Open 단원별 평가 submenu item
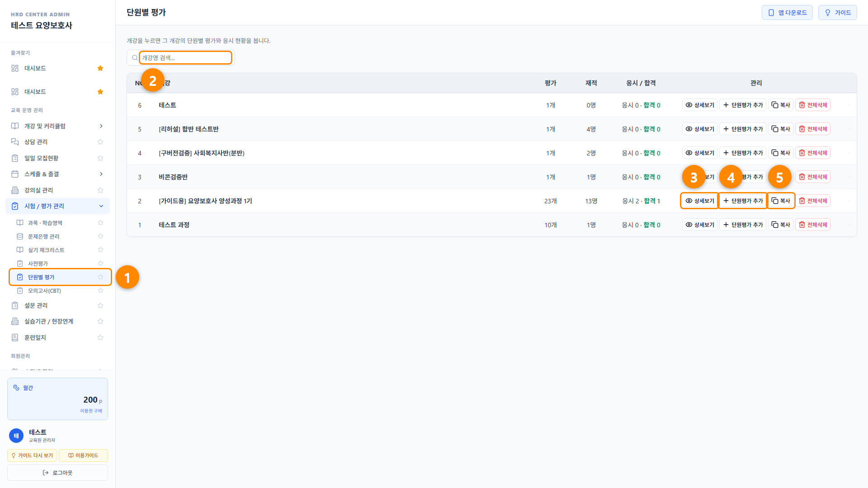The width and height of the screenshot is (868, 488). point(60,277)
